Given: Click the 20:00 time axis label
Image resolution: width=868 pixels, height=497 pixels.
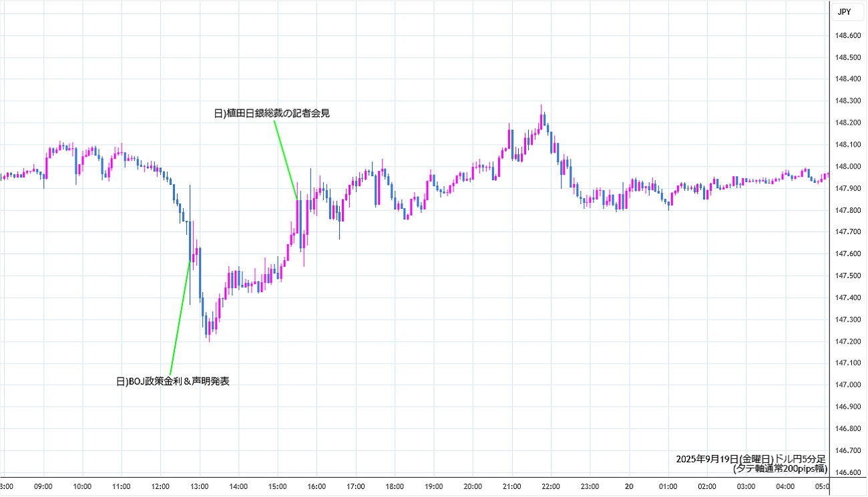Looking at the screenshot, I should point(473,486).
